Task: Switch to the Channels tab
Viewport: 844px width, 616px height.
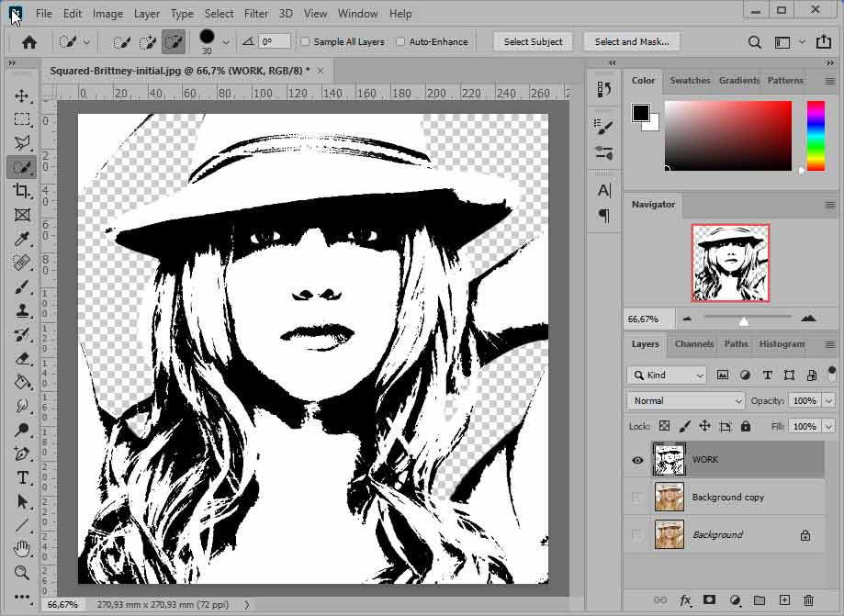Action: point(693,343)
